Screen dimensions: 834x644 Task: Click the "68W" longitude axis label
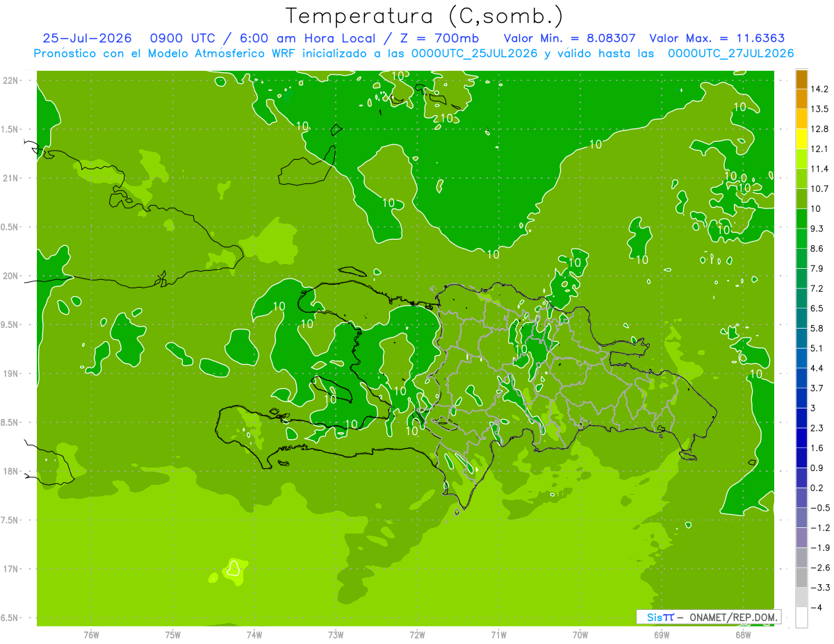coord(743,634)
